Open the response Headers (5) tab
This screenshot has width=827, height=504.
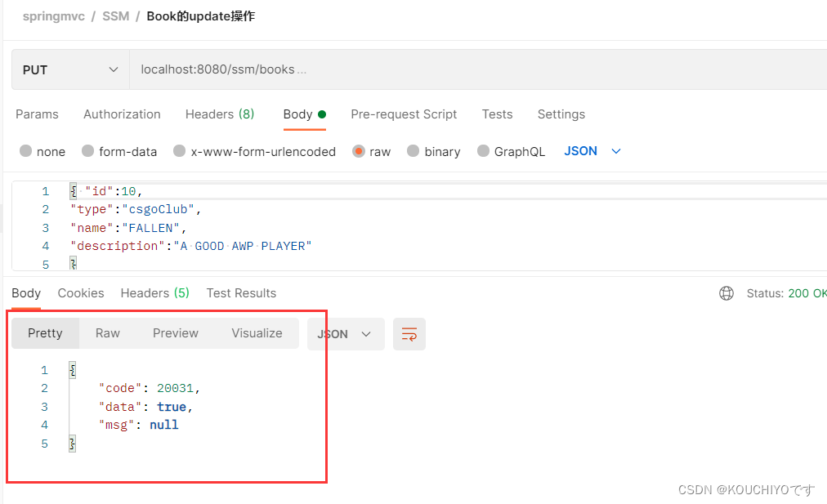(155, 293)
